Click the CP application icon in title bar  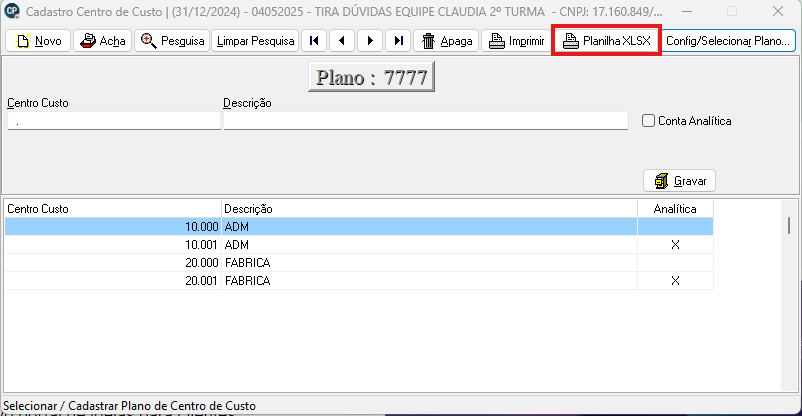12,11
